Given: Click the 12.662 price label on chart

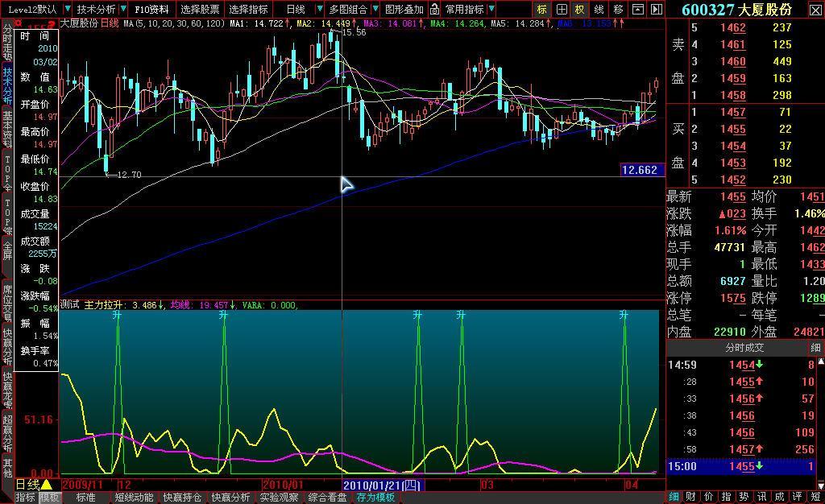Looking at the screenshot, I should click(x=642, y=170).
